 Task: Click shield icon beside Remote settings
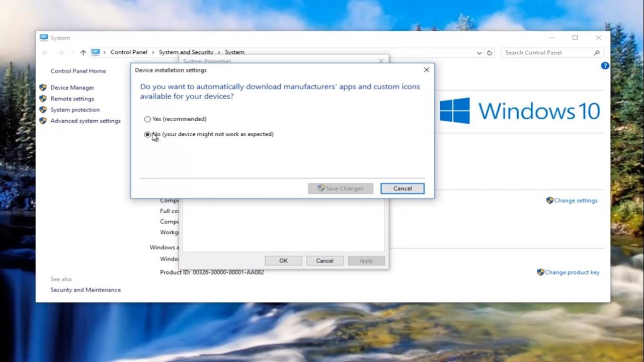43,99
